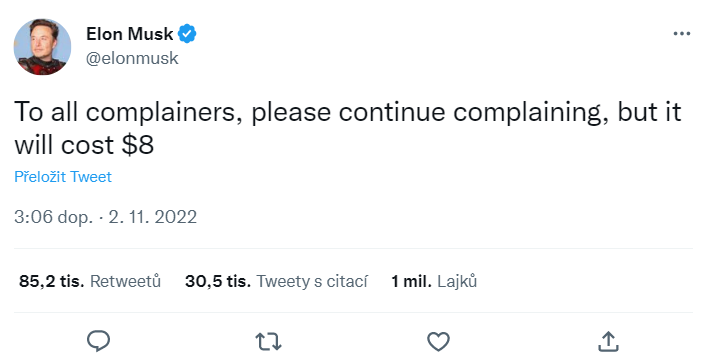This screenshot has height=364, width=712.
Task: Open the 30,5 tis. quote count
Action: (218, 281)
